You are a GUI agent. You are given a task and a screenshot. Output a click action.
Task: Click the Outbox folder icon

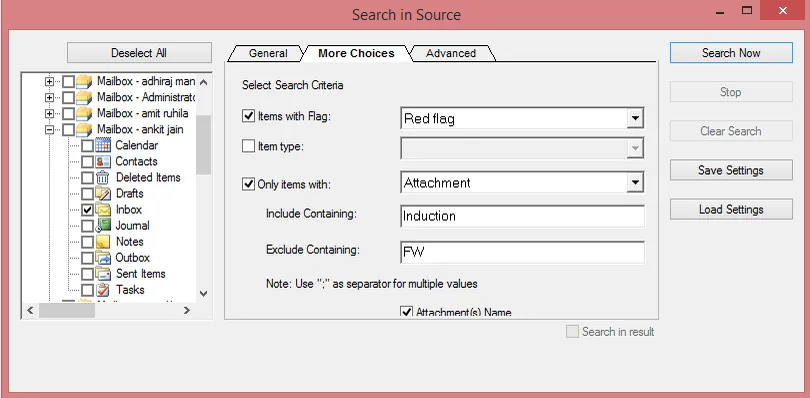103,257
